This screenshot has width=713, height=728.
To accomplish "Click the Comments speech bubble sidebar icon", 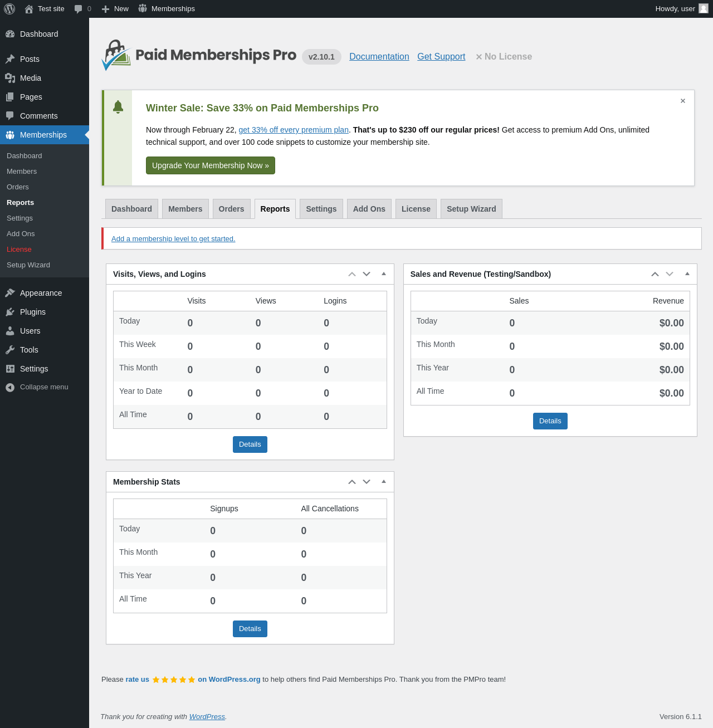I will 10,116.
